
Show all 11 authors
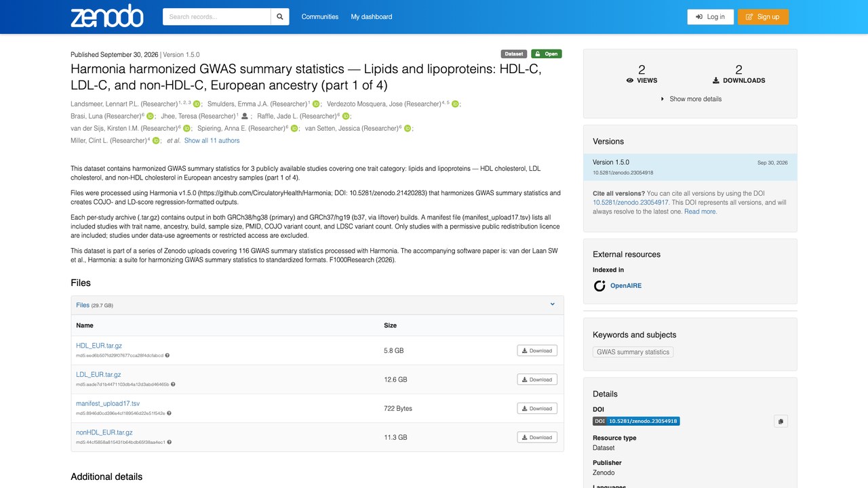point(212,141)
